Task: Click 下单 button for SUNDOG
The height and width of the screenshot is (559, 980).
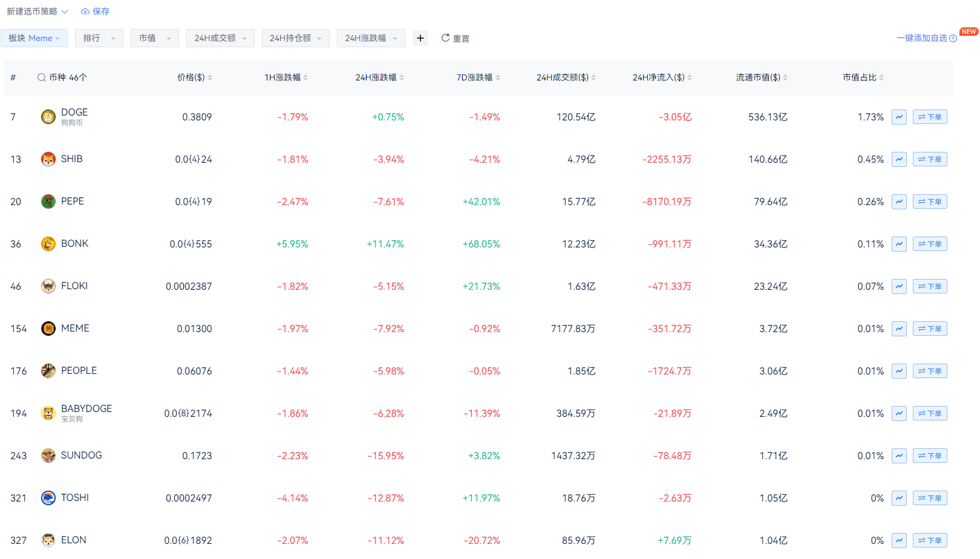Action: 930,456
